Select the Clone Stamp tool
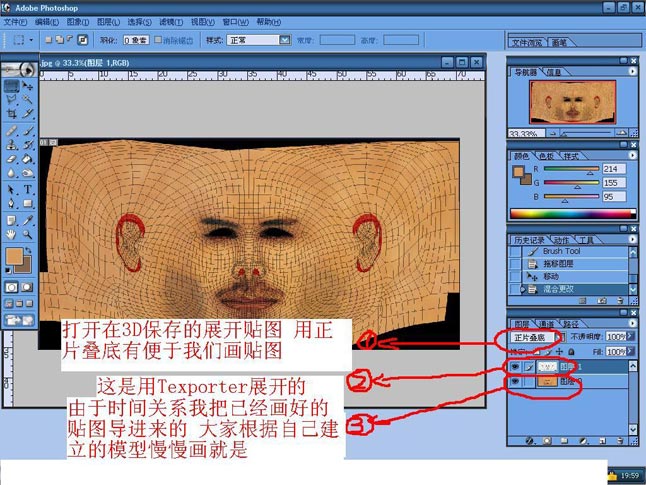This screenshot has height=485, width=646. [12, 145]
